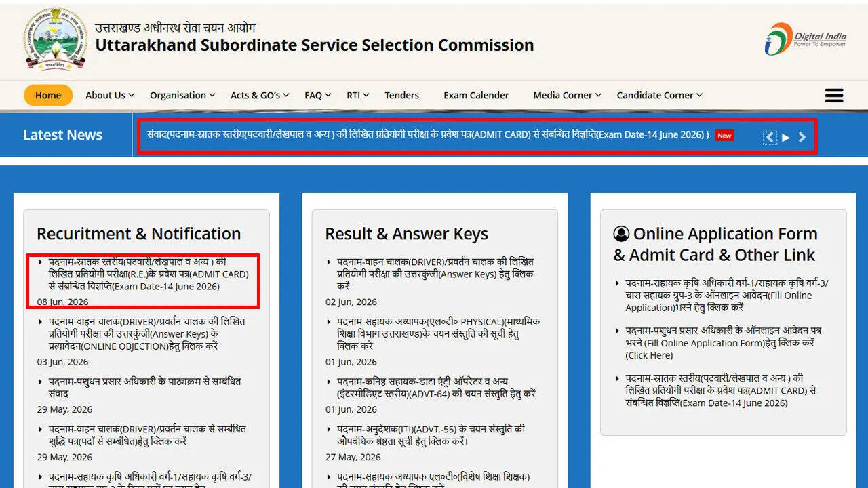Image resolution: width=868 pixels, height=488 pixels.
Task: Expand the About Us menu
Action: (110, 95)
